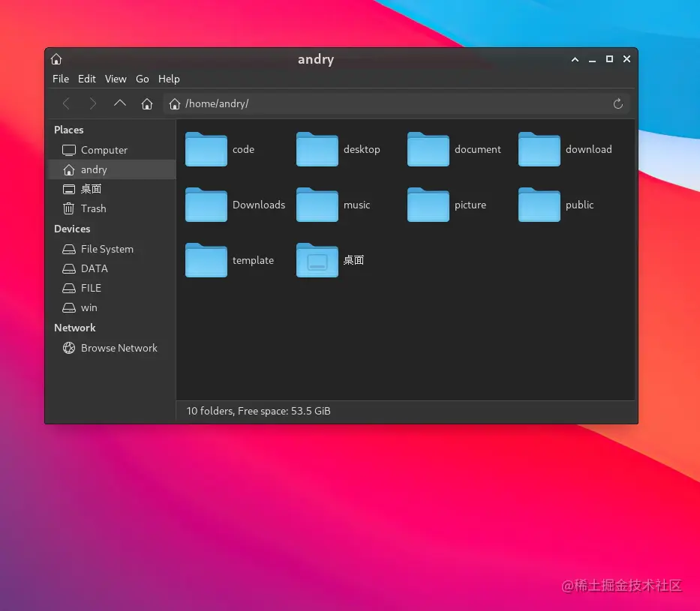Viewport: 700px width, 611px height.
Task: Go up to the parent folder
Action: (x=119, y=104)
